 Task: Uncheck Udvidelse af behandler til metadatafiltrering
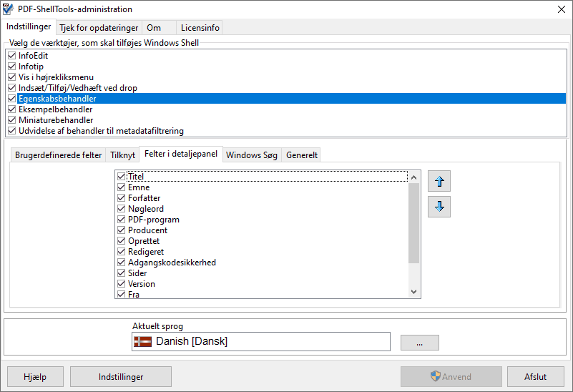click(12, 131)
